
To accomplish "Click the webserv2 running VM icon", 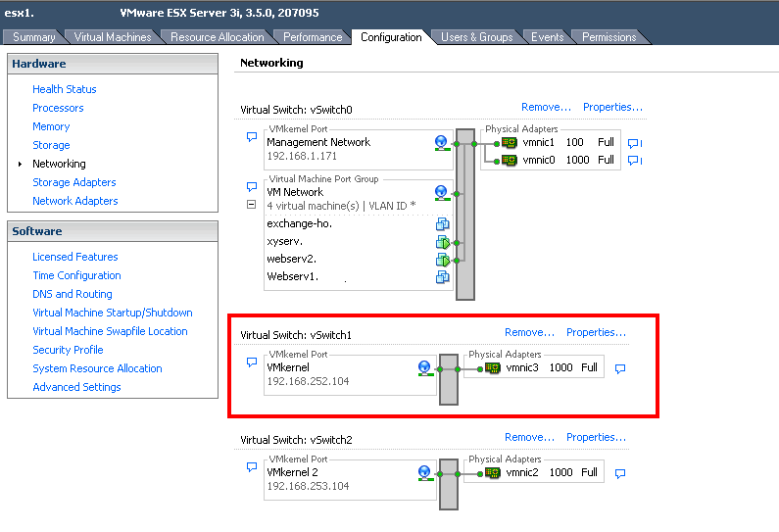I will [x=443, y=260].
